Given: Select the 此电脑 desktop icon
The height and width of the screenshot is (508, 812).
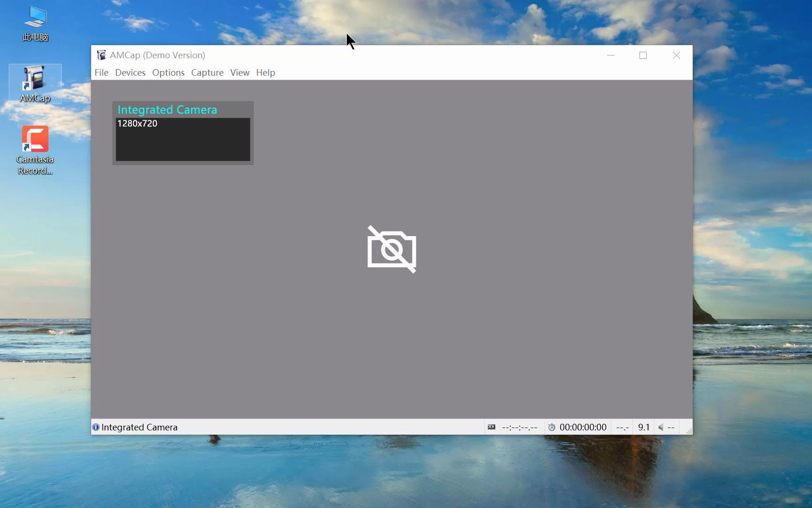Looking at the screenshot, I should 35,24.
